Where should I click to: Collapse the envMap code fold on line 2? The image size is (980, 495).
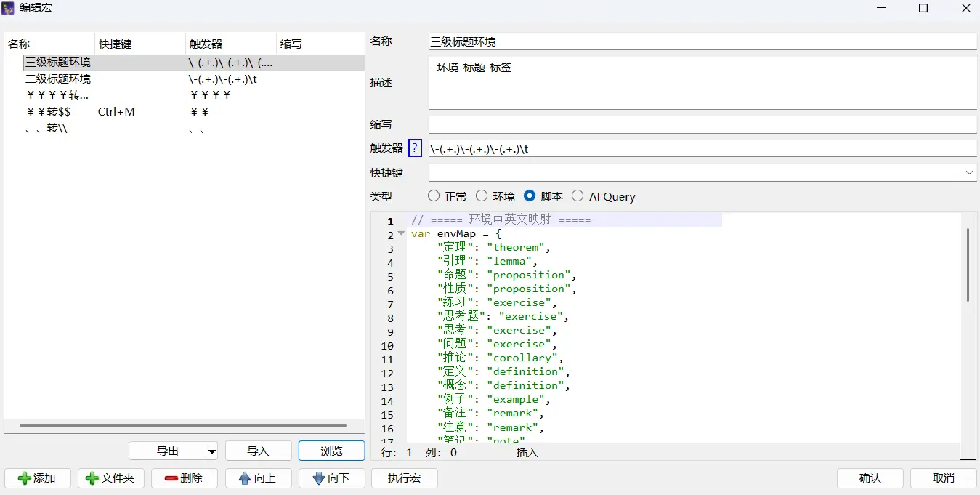[x=401, y=234]
